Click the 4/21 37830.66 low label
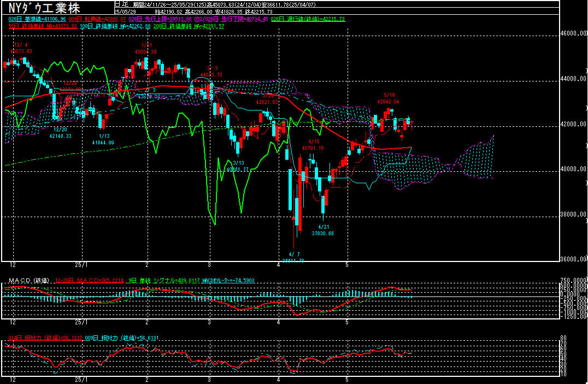The height and width of the screenshot is (384, 588). coord(322,230)
